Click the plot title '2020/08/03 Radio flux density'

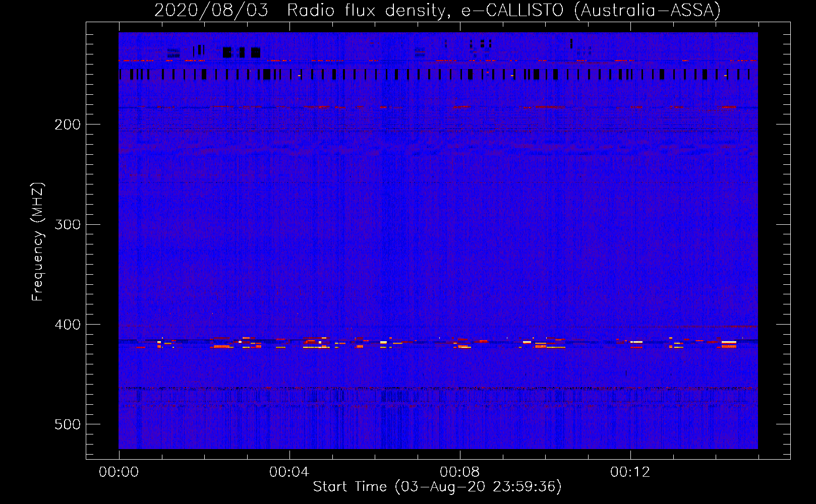click(437, 11)
